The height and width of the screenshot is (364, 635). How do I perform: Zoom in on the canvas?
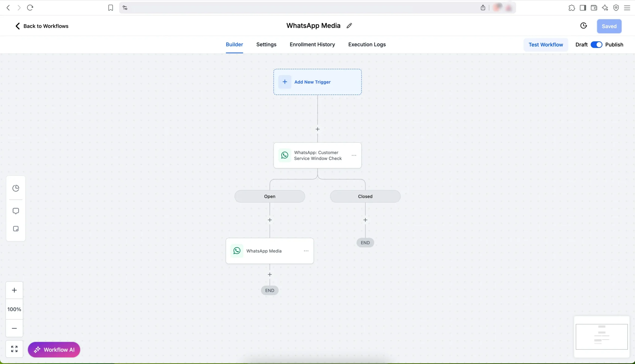[x=14, y=290]
